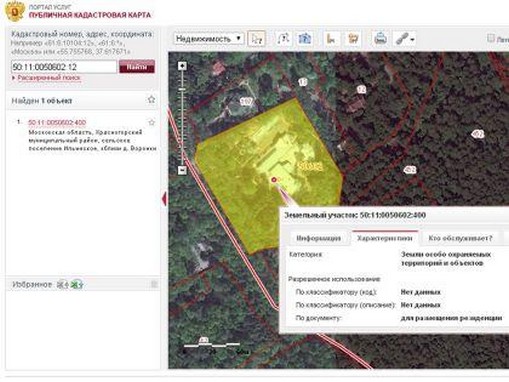Open the Недвижимость dropdown

[x=209, y=39]
